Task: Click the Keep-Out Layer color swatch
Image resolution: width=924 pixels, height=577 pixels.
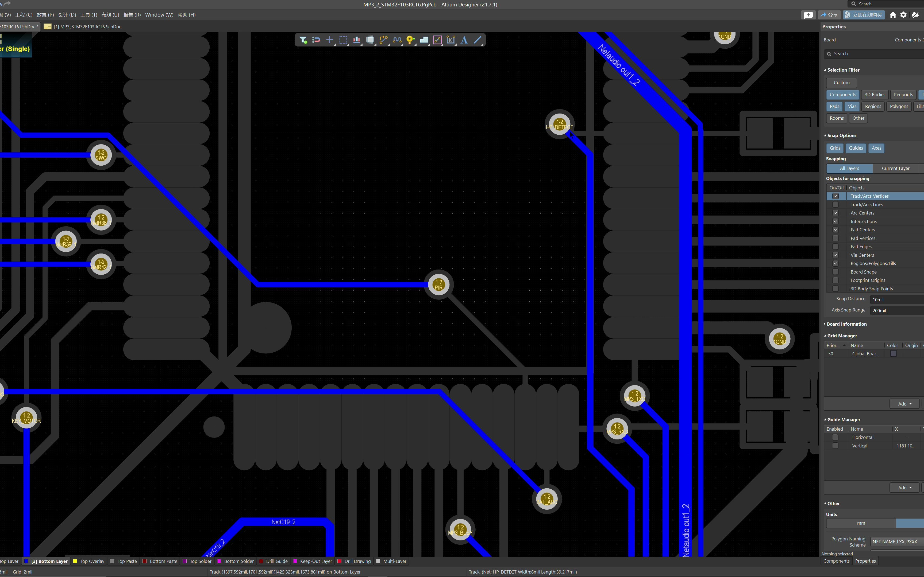Action: point(295,561)
